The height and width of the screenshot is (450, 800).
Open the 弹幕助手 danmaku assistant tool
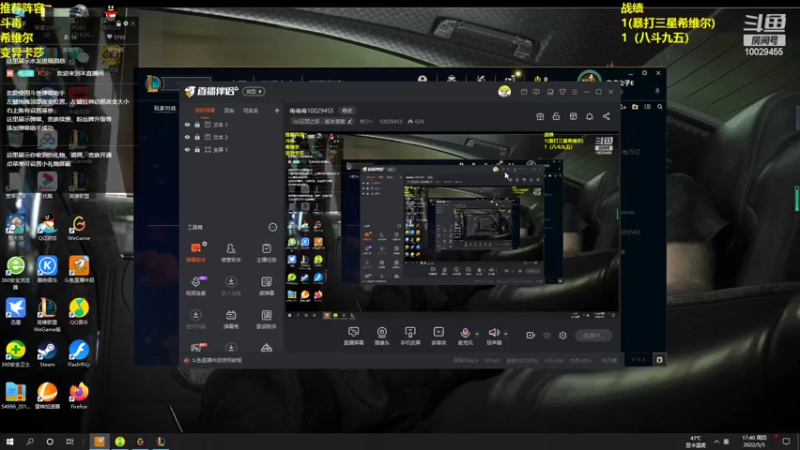(x=195, y=252)
